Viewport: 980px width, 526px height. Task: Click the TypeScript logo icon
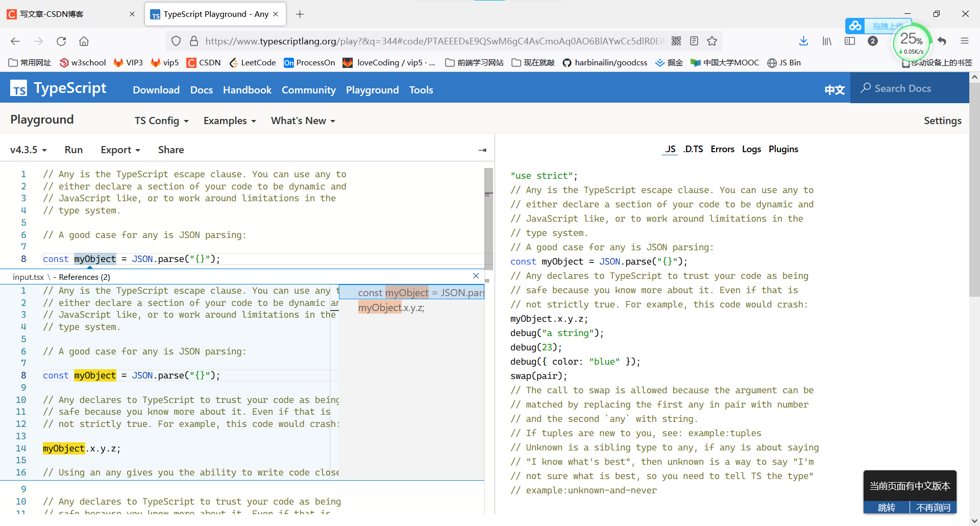(18, 88)
